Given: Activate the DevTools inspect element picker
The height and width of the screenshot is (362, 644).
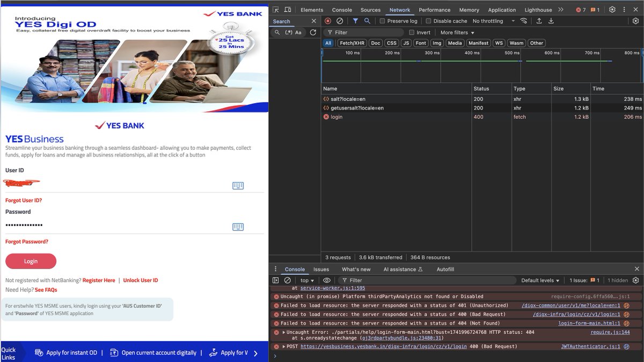Looking at the screenshot, I should (x=275, y=10).
